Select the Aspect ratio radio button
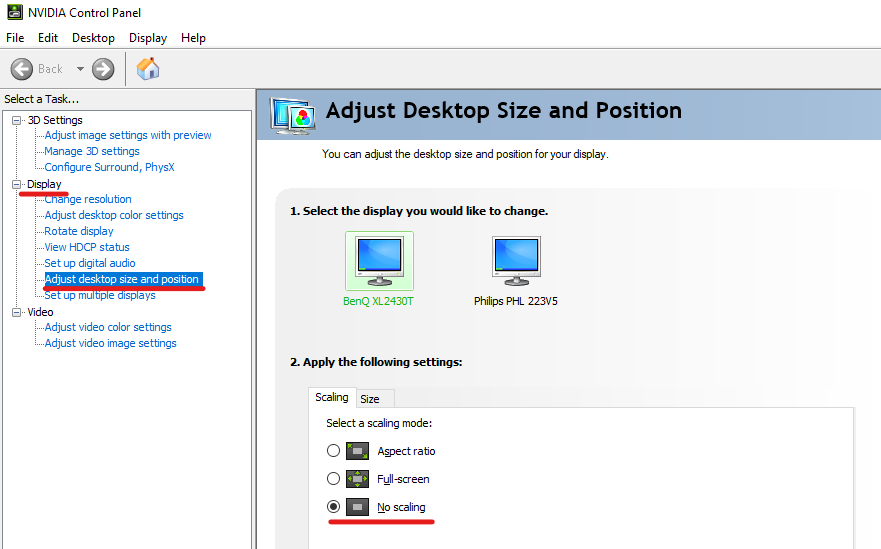Viewport: 881px width, 549px height. (x=333, y=451)
